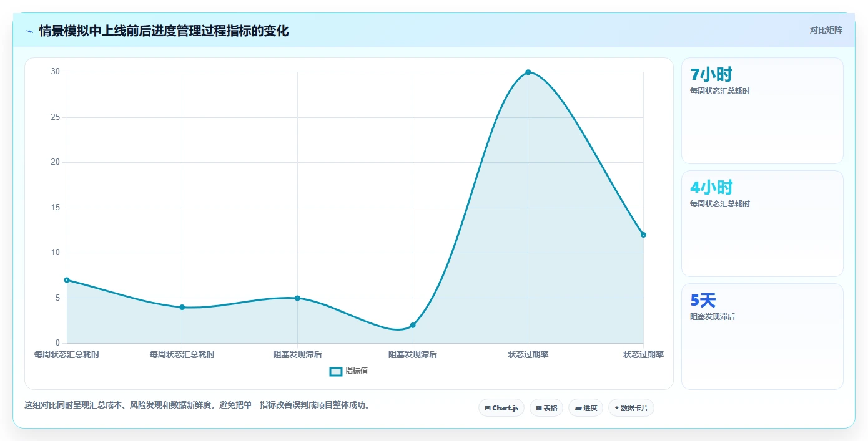Click the Chart.js badge icon
Viewport: 868px width, 441px height.
click(x=488, y=409)
